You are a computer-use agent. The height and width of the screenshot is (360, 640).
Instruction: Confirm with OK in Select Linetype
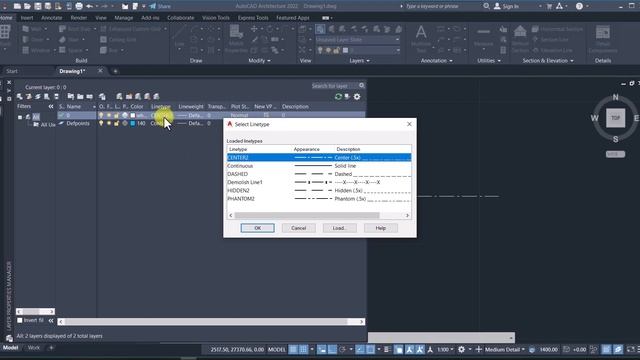click(x=258, y=228)
